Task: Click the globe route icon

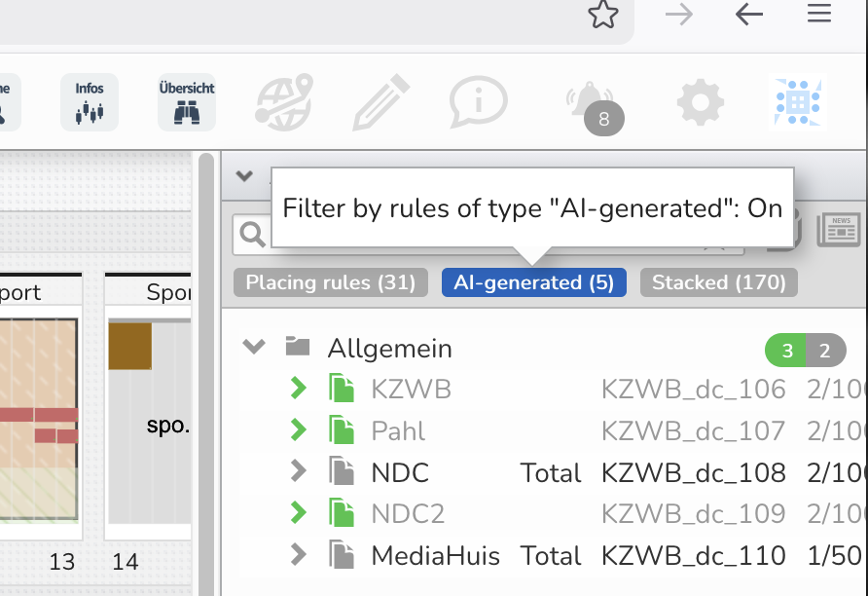Action: click(x=284, y=101)
